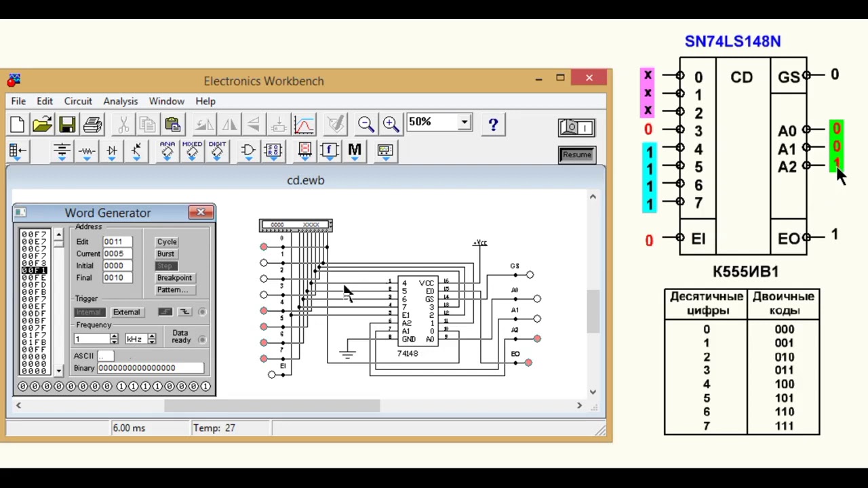Click the Create Subcircuit toolbar icon
This screenshot has height=488, width=868.
[279, 125]
